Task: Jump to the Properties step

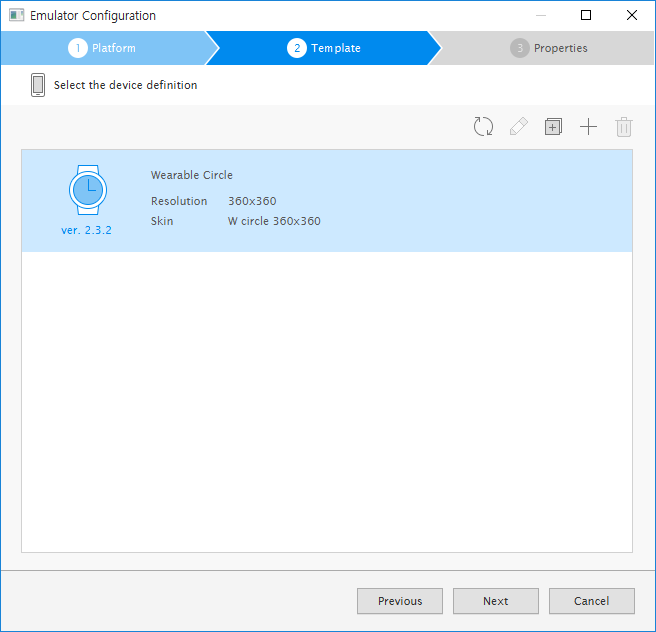Action: [x=548, y=48]
